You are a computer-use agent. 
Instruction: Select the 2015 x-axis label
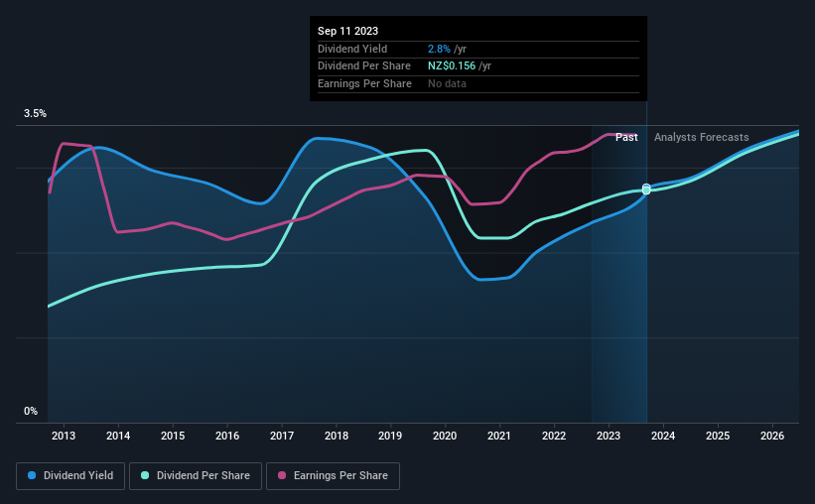click(173, 436)
